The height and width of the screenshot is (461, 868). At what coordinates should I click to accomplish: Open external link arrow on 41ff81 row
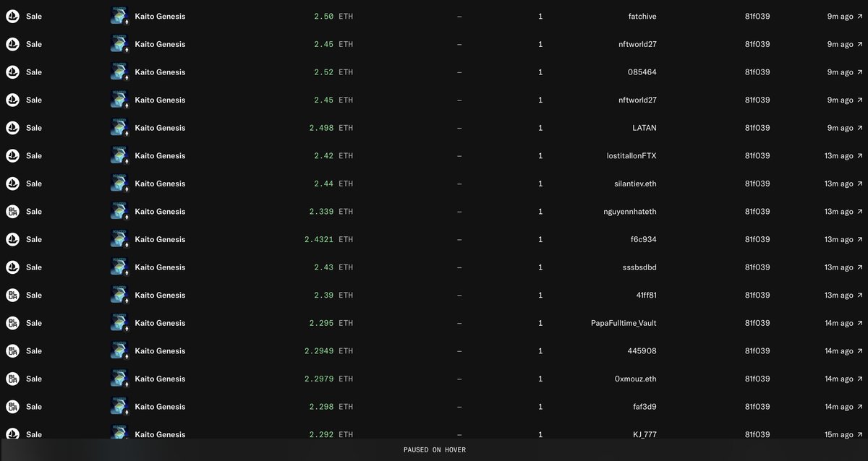point(859,295)
